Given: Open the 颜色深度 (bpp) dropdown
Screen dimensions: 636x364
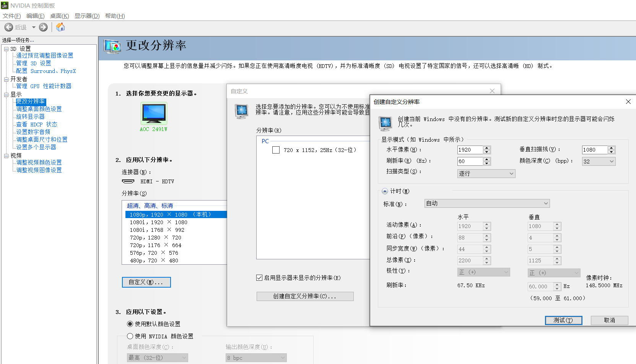Looking at the screenshot, I should tap(599, 162).
